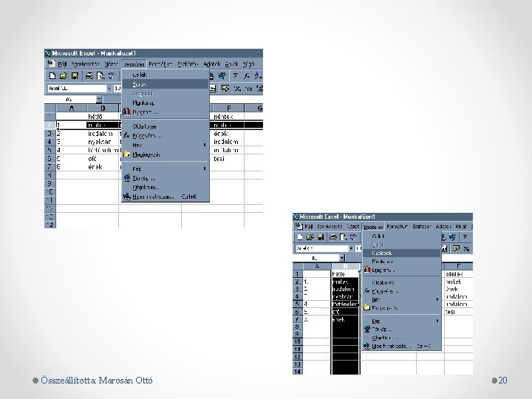Click Print Preview icon in lower-right Excel window
This screenshot has height=399, width=532.
tap(344, 237)
